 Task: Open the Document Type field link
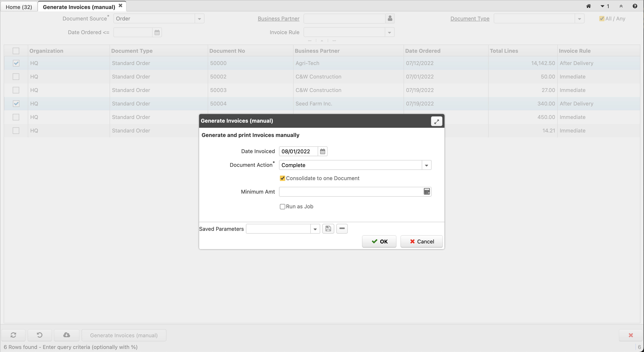(469, 19)
